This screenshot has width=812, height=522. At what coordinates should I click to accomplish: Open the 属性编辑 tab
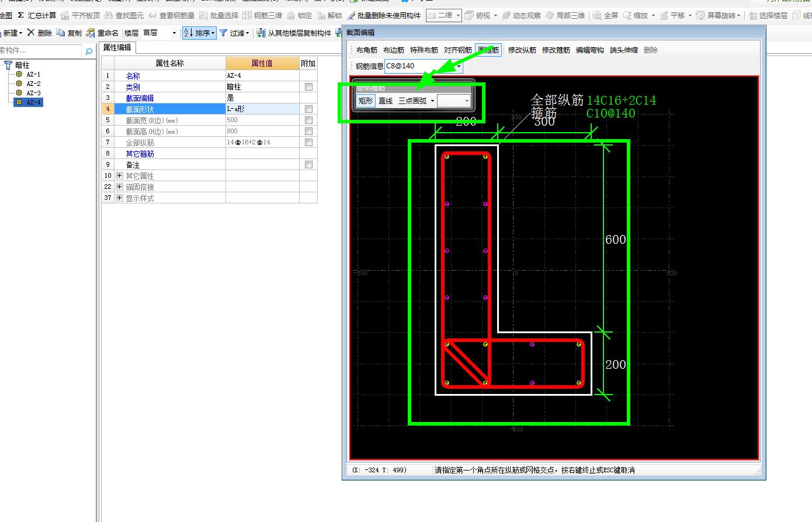click(x=117, y=47)
